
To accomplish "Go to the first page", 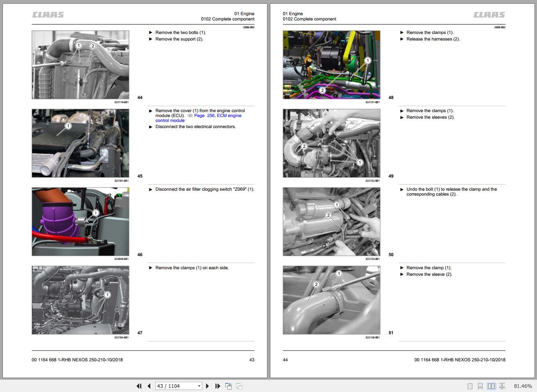I will 139,386.
